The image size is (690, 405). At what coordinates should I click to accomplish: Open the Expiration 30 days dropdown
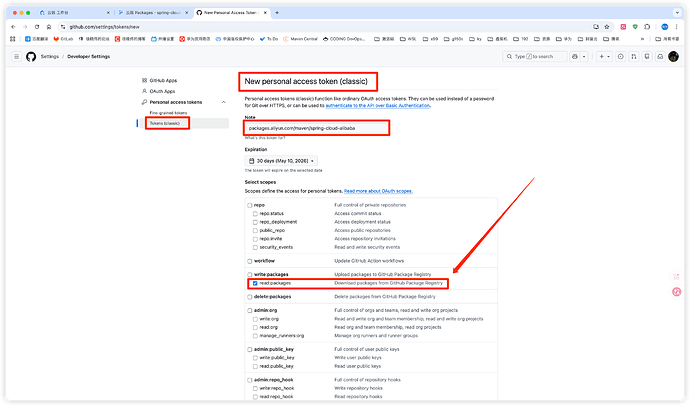coord(281,161)
